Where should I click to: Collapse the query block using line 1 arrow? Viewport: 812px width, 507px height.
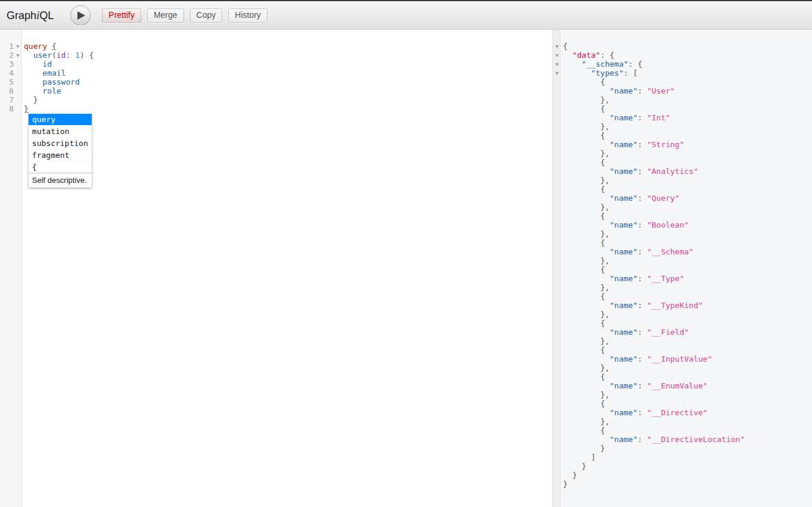(x=18, y=46)
